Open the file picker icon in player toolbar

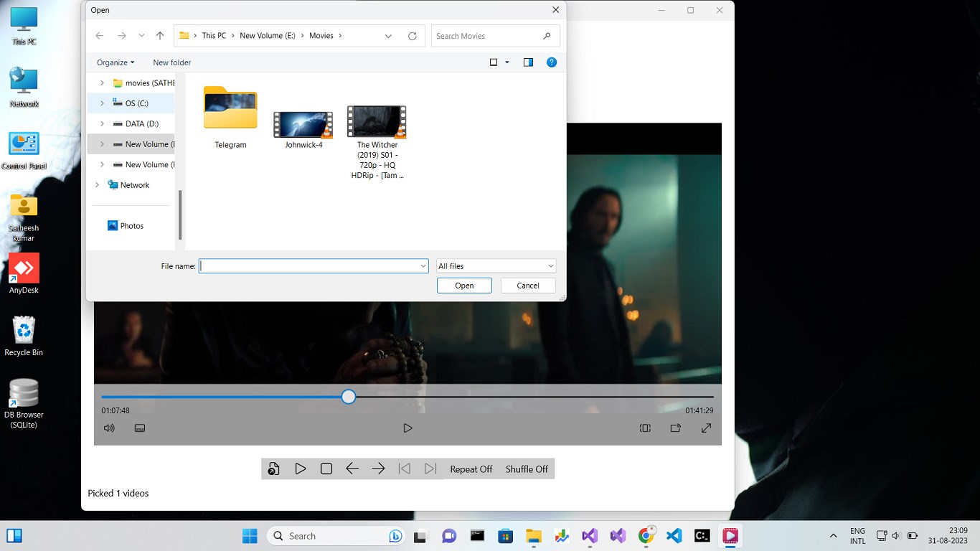273,468
